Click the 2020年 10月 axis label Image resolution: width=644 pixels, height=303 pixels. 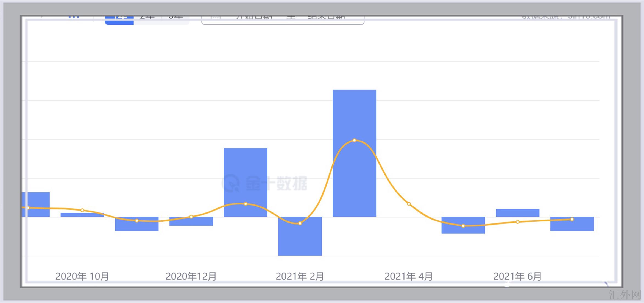pyautogui.click(x=82, y=276)
